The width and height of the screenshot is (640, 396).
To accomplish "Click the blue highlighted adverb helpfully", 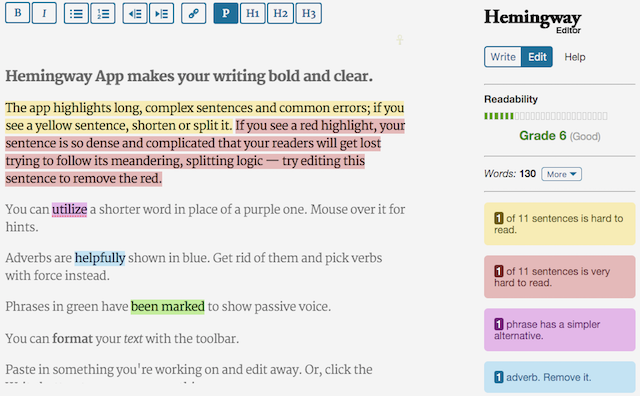I will [100, 258].
